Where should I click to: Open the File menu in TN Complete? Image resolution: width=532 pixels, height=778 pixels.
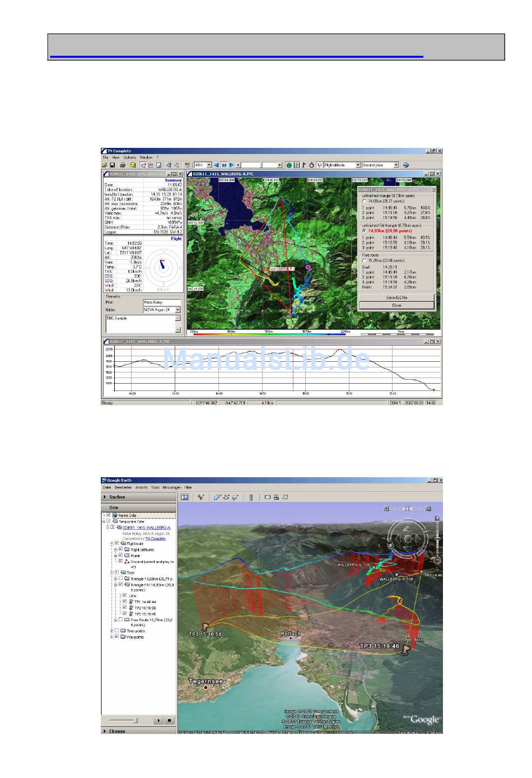(x=105, y=157)
